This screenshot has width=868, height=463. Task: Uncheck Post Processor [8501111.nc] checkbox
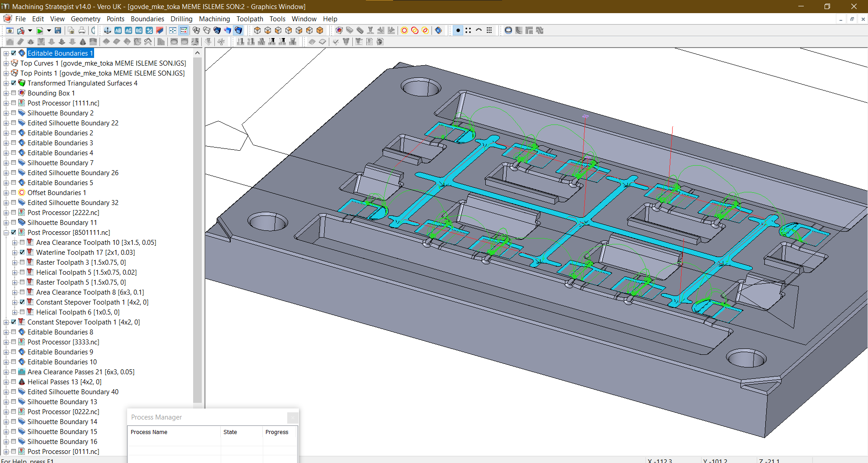click(x=14, y=232)
